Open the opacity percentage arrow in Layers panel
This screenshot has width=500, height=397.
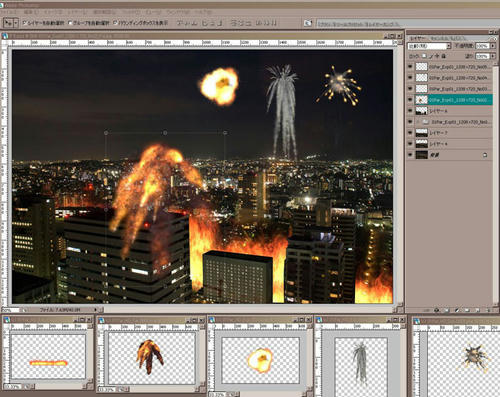(493, 46)
